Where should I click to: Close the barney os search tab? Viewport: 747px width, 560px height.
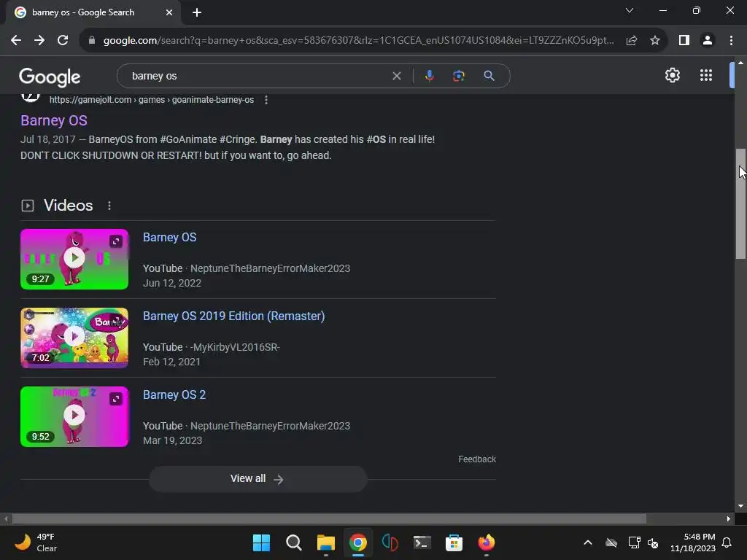point(169,13)
